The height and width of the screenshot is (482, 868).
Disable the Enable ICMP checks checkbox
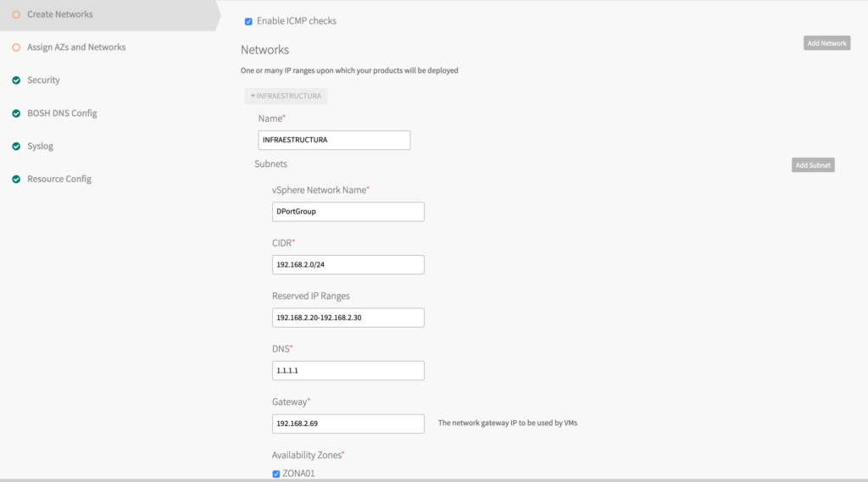click(x=248, y=21)
